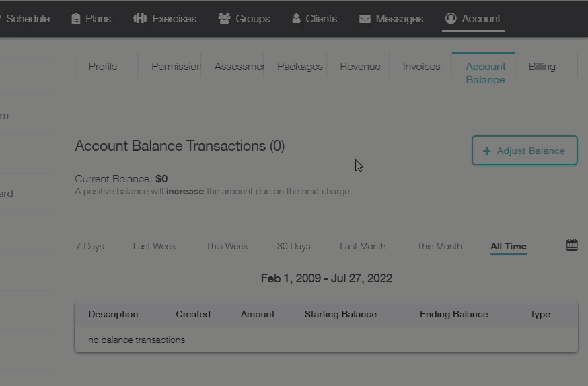Filter transactions by Last Month

pyautogui.click(x=363, y=246)
